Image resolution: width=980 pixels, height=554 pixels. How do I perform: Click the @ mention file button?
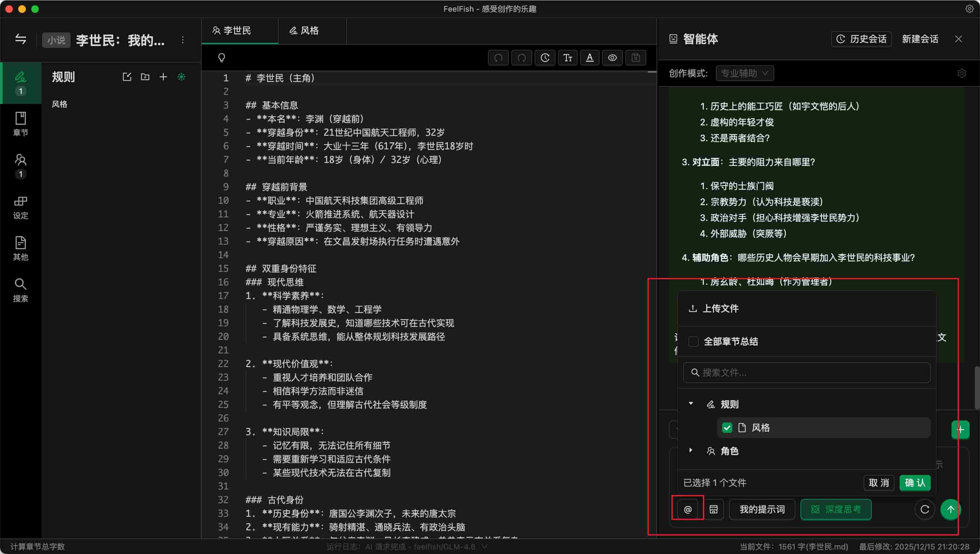click(687, 509)
